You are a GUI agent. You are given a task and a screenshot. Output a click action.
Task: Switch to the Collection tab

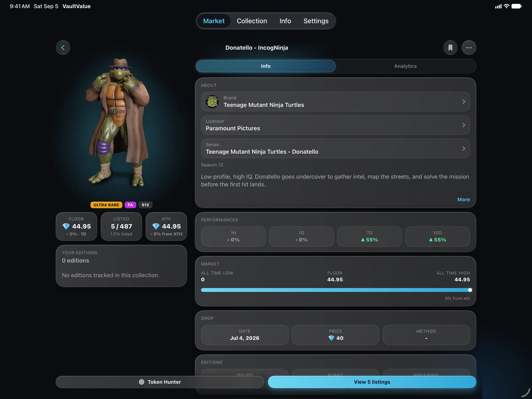(252, 21)
